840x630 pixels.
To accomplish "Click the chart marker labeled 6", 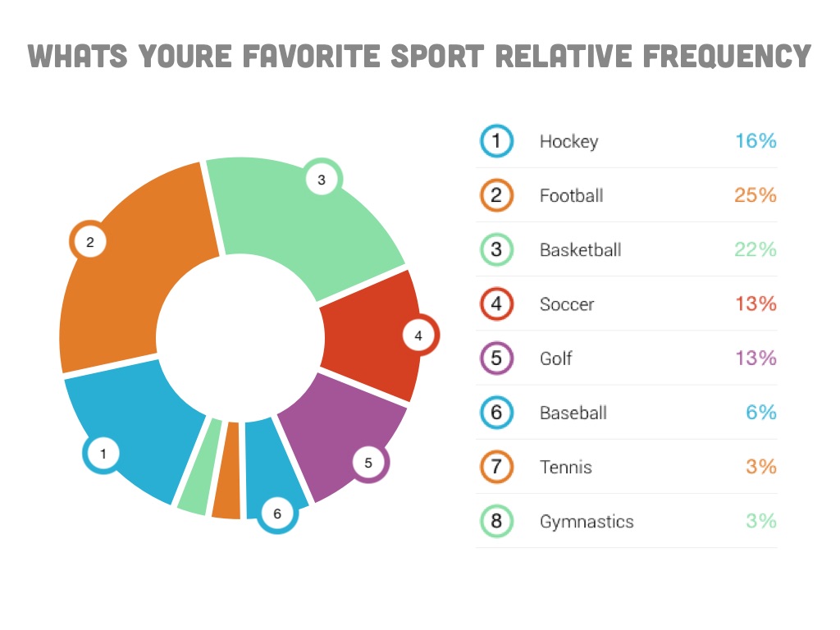I will (277, 514).
